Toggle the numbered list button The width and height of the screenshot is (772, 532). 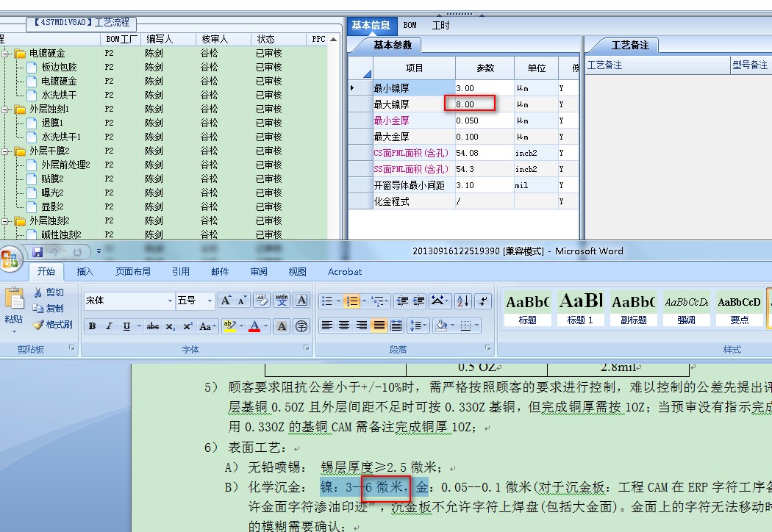[351, 301]
